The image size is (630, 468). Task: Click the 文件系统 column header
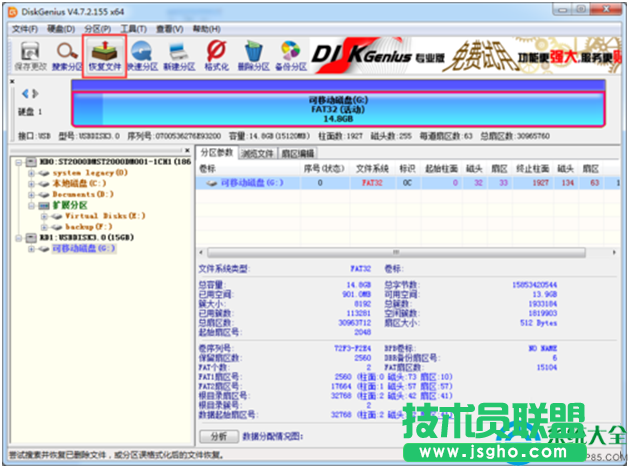372,169
